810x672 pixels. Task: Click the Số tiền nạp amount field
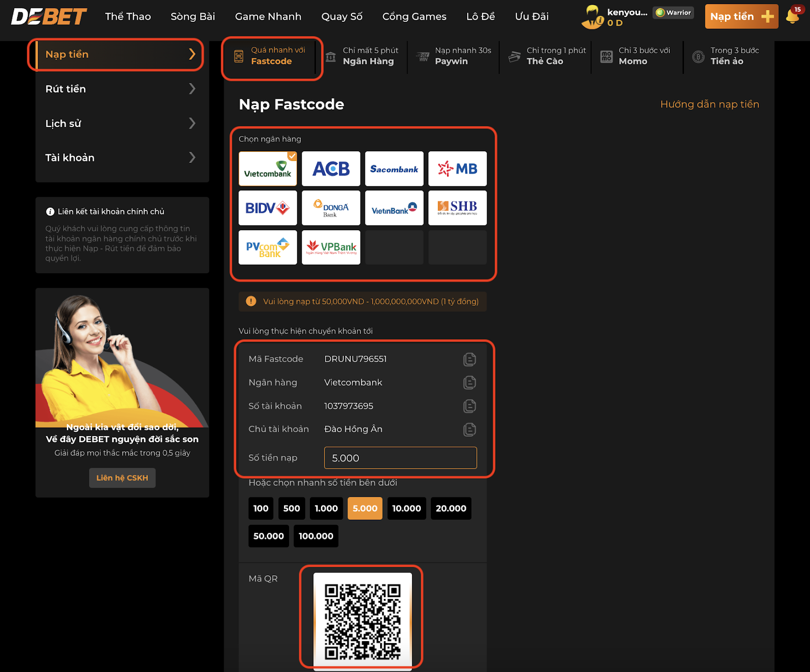[400, 457]
